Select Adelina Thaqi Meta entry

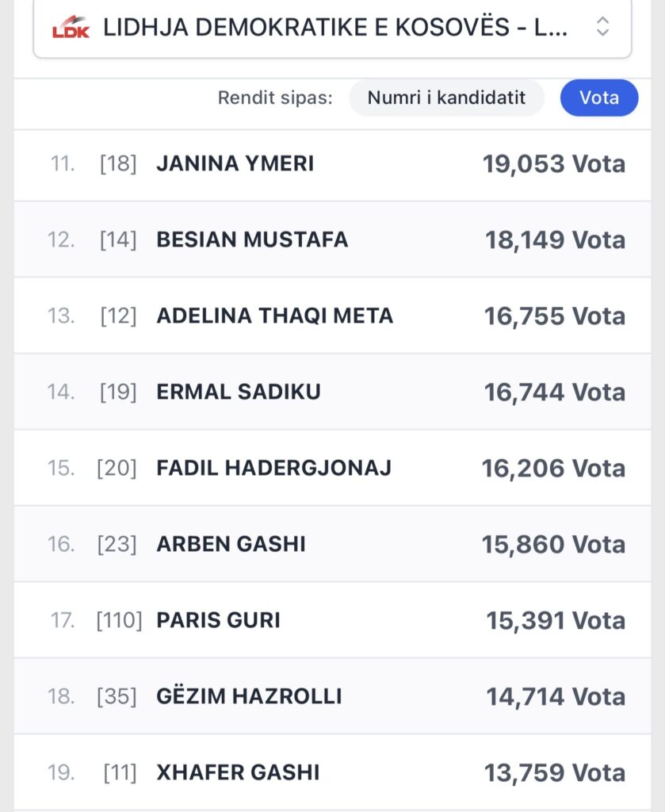[x=275, y=316]
